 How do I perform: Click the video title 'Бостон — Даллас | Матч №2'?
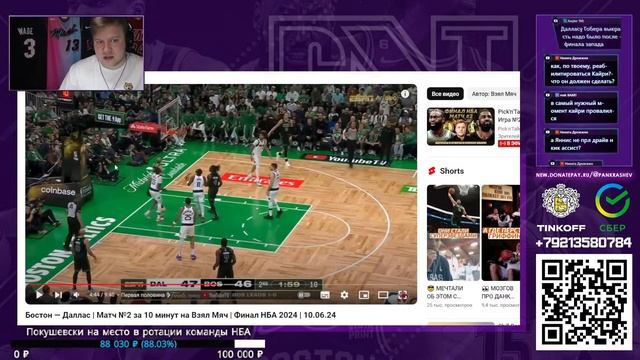[180, 315]
